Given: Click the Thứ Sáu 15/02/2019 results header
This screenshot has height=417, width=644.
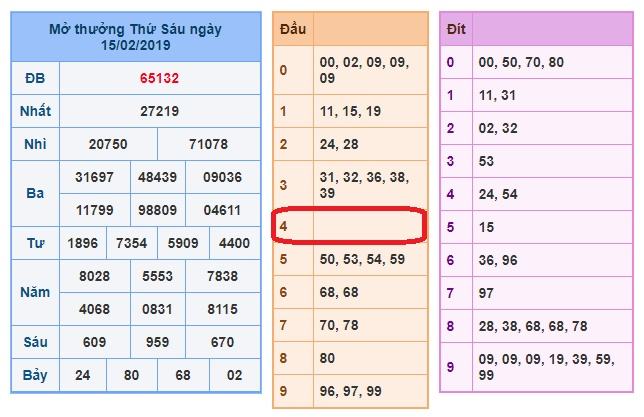Looking at the screenshot, I should coord(135,37).
